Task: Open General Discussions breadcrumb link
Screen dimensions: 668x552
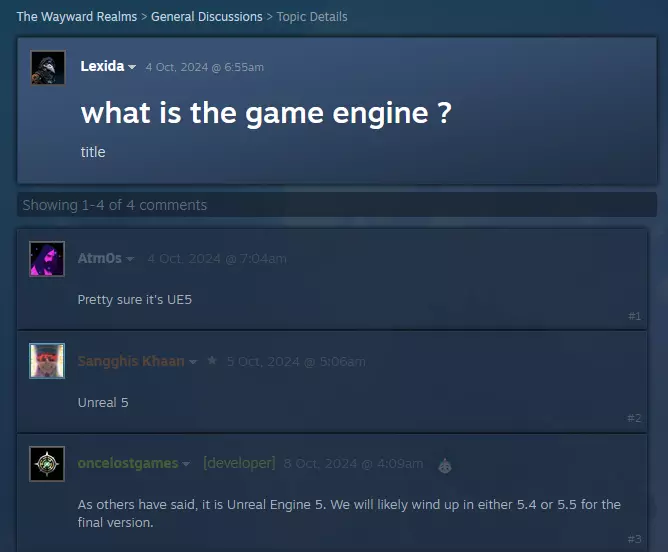Action: coord(207,17)
